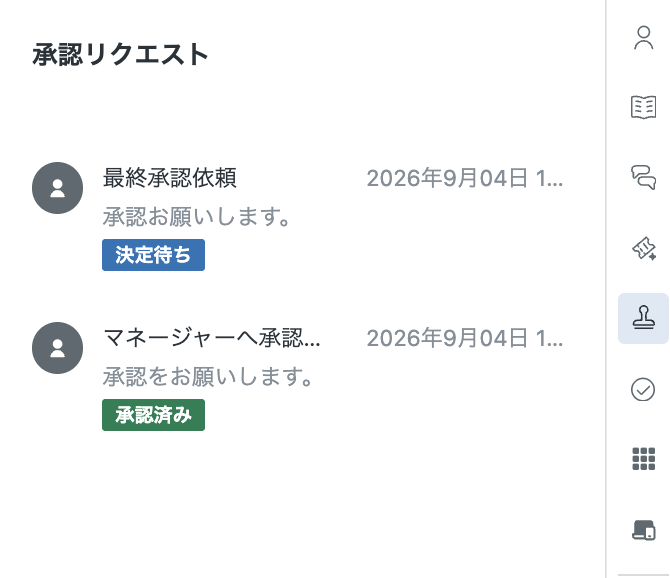Image resolution: width=670 pixels, height=578 pixels.
Task: Open the user profile icon in sidebar
Action: click(x=643, y=38)
